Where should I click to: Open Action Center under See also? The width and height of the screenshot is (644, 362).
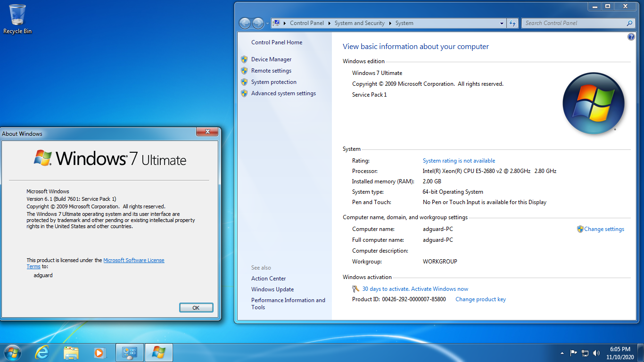click(268, 279)
